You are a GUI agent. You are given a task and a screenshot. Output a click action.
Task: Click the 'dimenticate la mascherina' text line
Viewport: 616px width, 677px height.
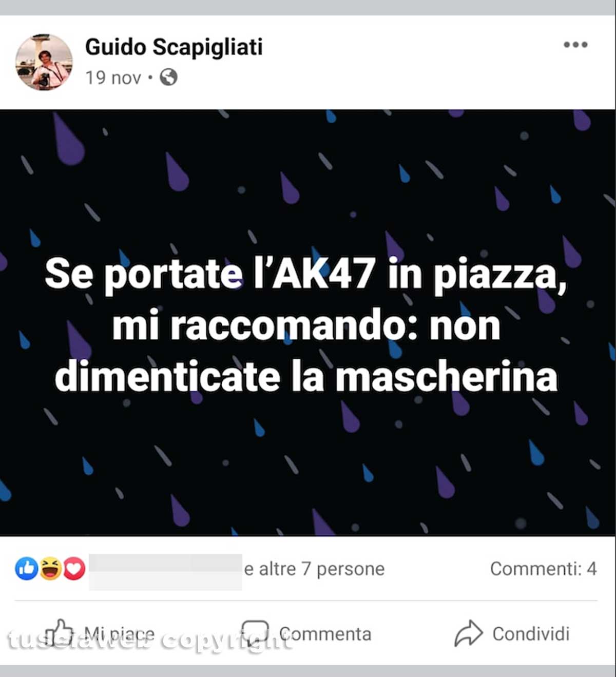pyautogui.click(x=306, y=377)
